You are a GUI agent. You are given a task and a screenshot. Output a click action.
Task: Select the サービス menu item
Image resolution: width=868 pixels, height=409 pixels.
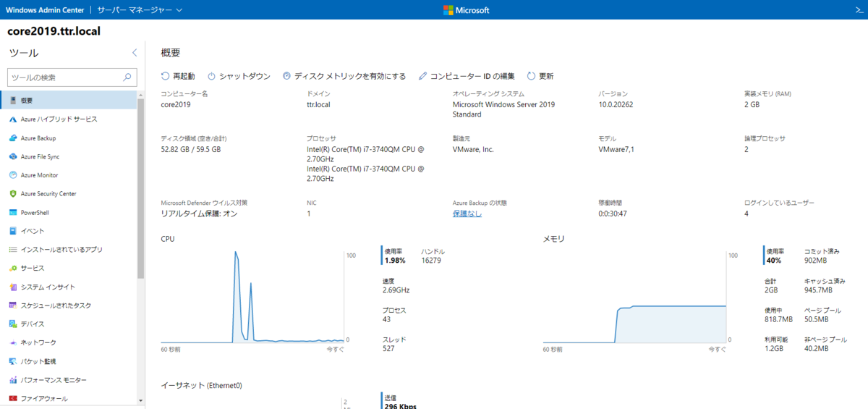68,269
